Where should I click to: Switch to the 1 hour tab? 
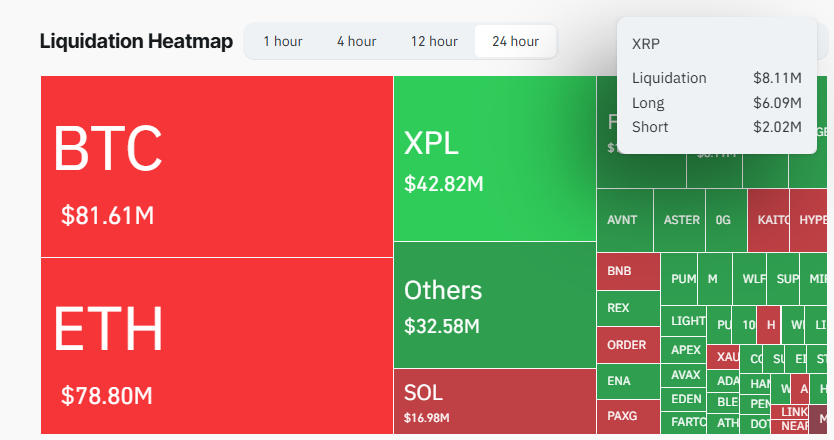[283, 41]
